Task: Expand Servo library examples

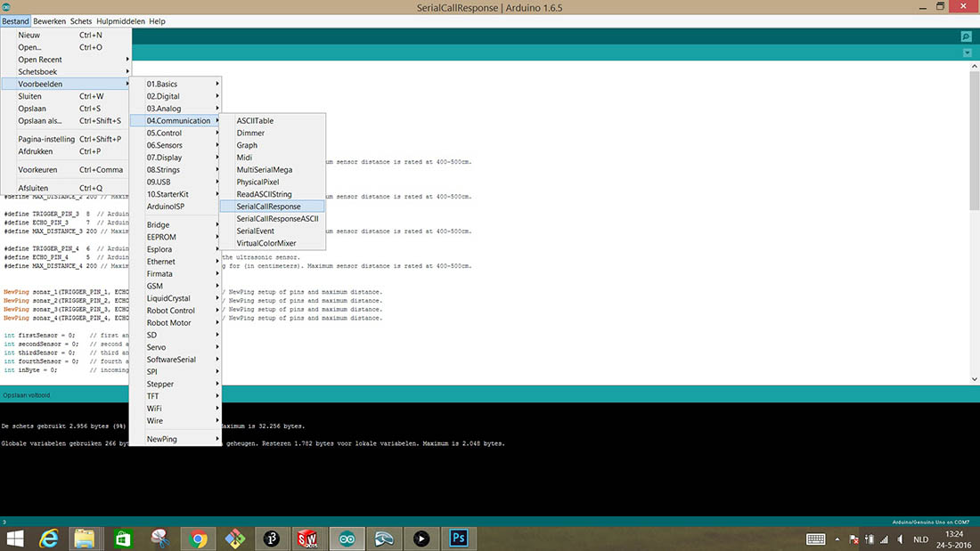Action: (176, 347)
